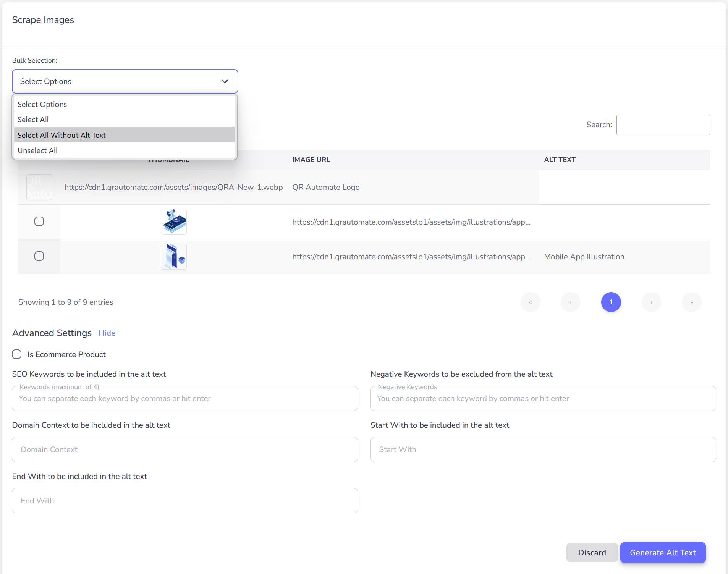Check the box for the camera illustration row
Screen dimensions: 728x574
click(x=39, y=222)
